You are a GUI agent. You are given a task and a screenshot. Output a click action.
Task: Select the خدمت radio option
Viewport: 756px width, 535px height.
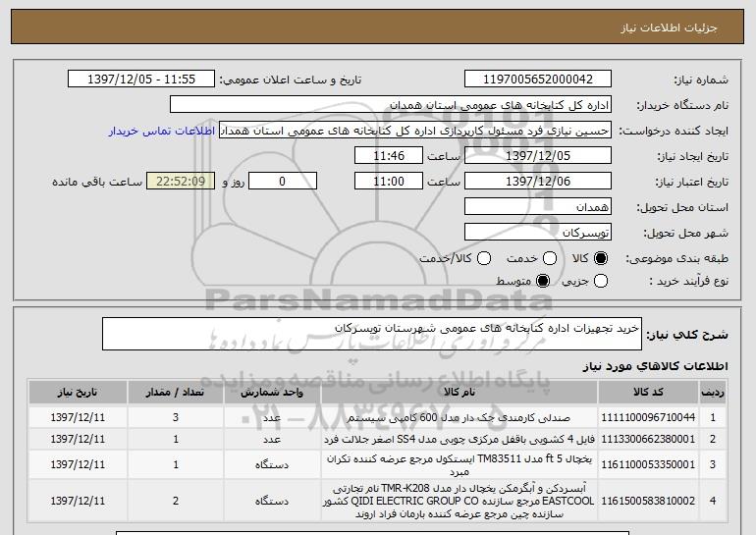click(x=548, y=258)
